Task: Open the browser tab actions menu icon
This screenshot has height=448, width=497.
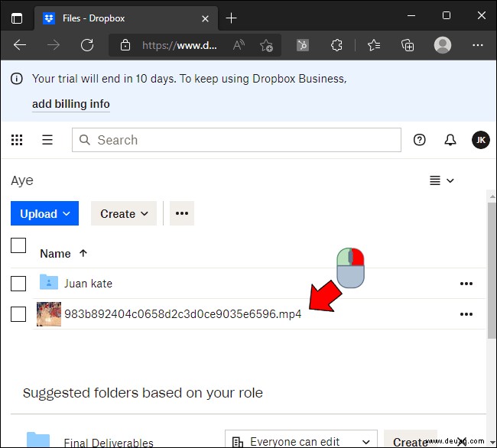Action: click(x=17, y=18)
